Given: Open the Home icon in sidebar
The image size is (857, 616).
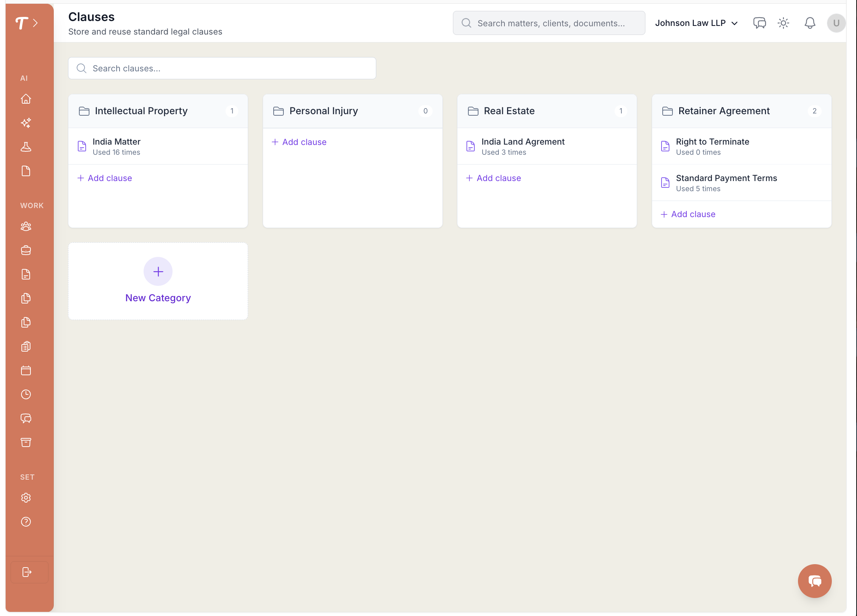Looking at the screenshot, I should tap(26, 99).
